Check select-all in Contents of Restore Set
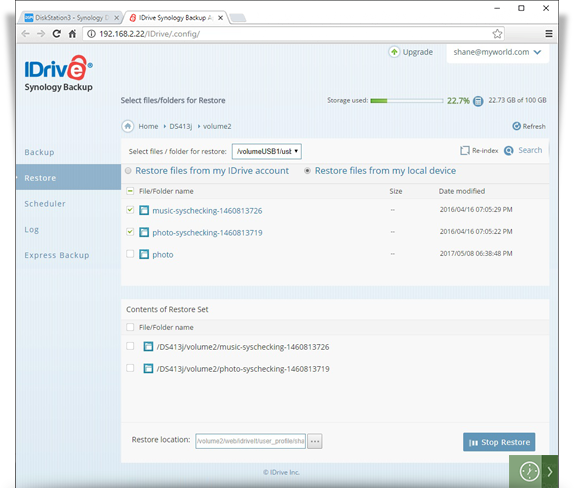Screen dimensions: 574x488 [130, 327]
